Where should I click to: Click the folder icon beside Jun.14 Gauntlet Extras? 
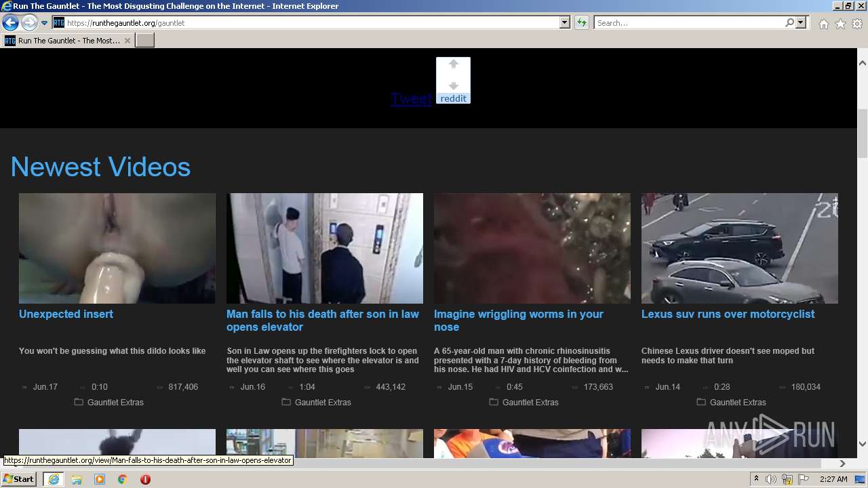click(x=701, y=402)
